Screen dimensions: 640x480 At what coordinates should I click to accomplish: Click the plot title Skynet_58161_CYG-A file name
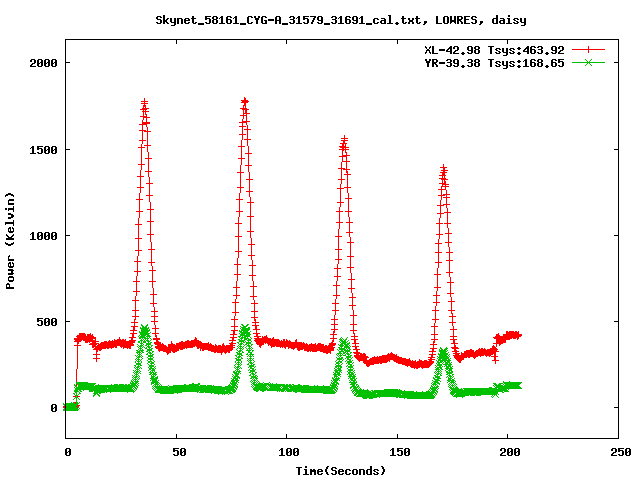(x=288, y=20)
